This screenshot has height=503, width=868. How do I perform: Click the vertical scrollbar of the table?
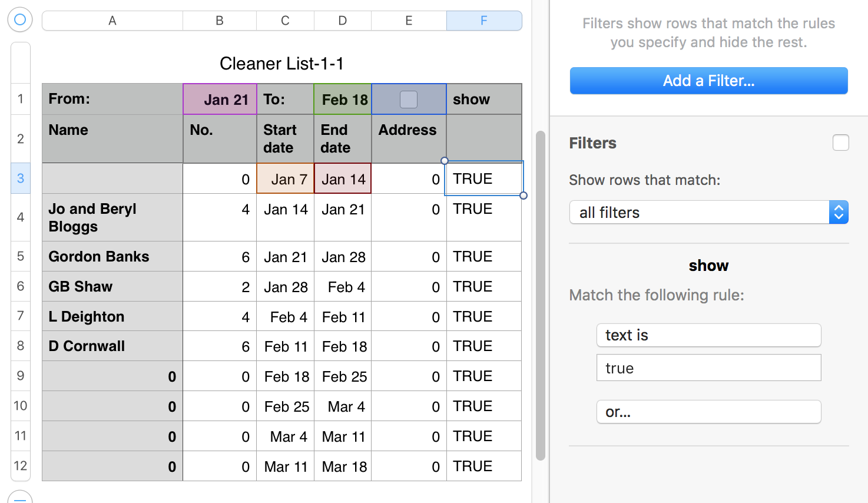coord(540,294)
